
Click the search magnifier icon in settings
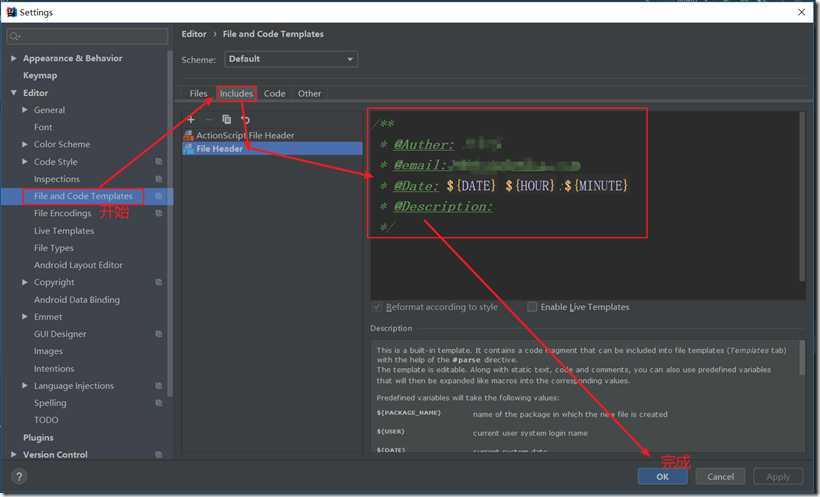pos(15,36)
